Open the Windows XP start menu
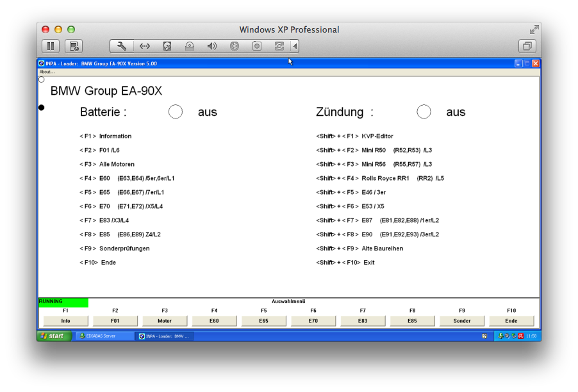Screen dimensions: 578x392 pyautogui.click(x=54, y=336)
